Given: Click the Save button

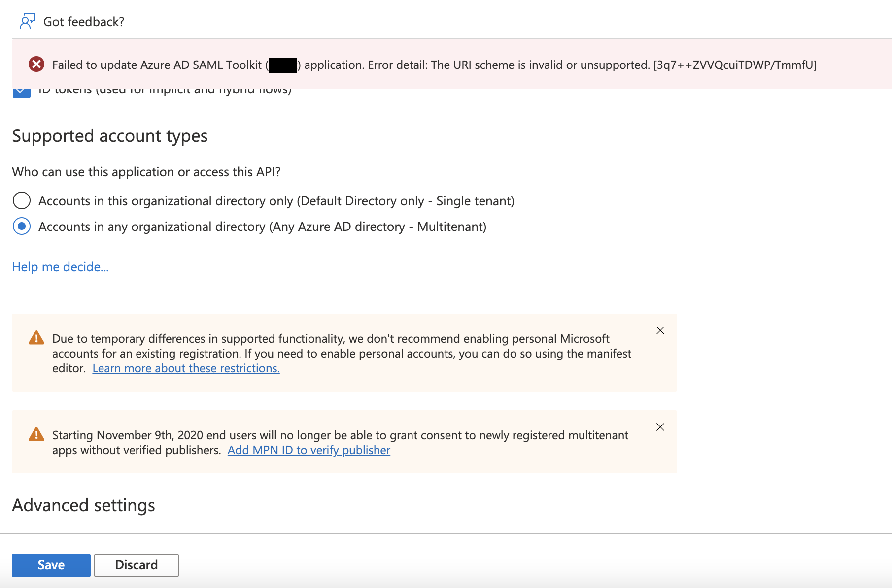Looking at the screenshot, I should (51, 565).
